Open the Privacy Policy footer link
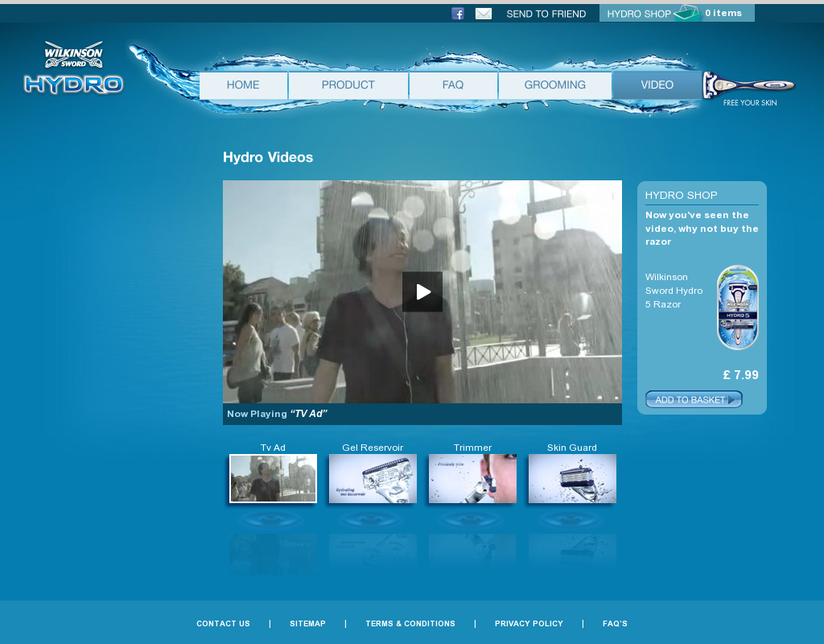The width and height of the screenshot is (824, 644). 529,624
